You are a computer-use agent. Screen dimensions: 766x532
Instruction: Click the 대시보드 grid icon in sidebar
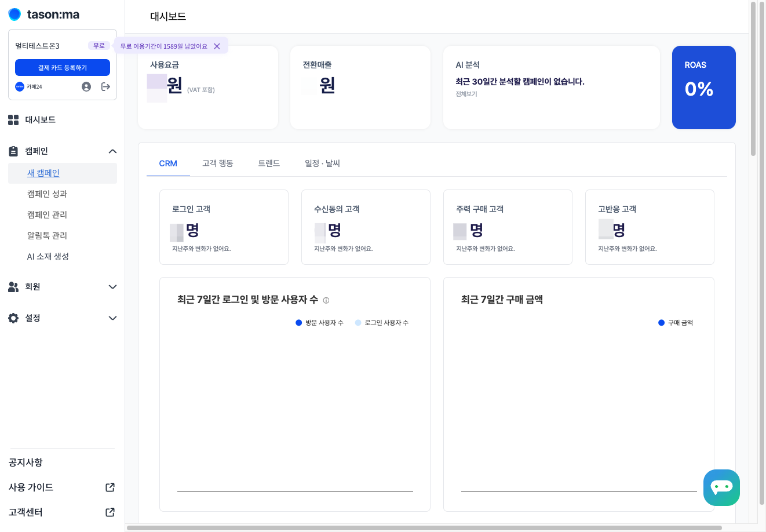coord(13,120)
